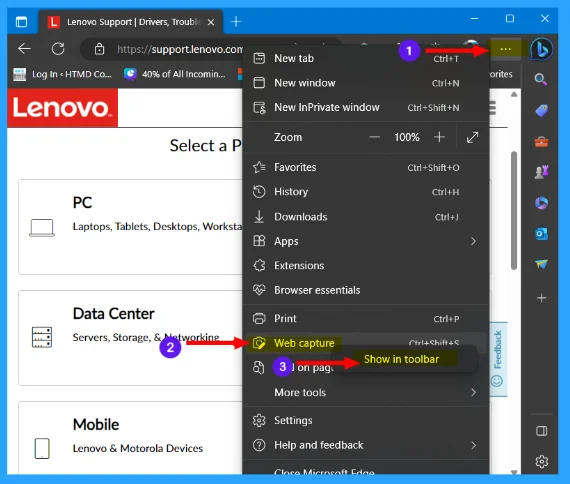The height and width of the screenshot is (484, 570).
Task: Open sidebar Outlook icon
Action: point(541,234)
